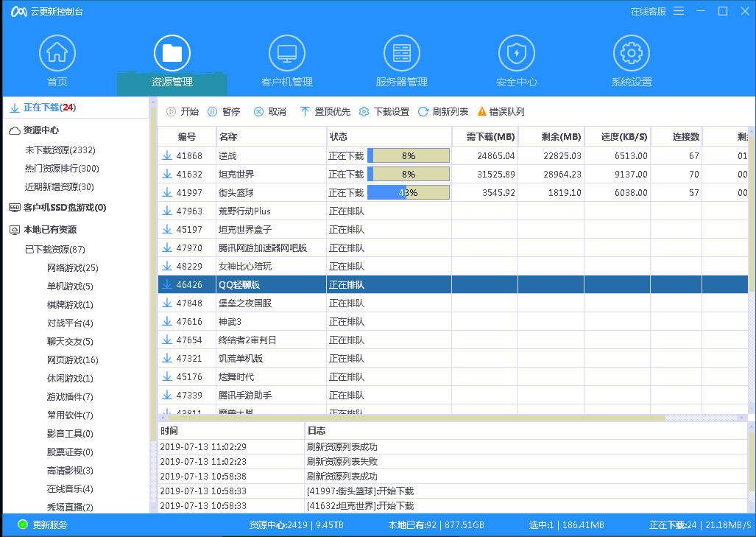Click 逆战 8% progress bar
This screenshot has width=756, height=537.
(409, 156)
